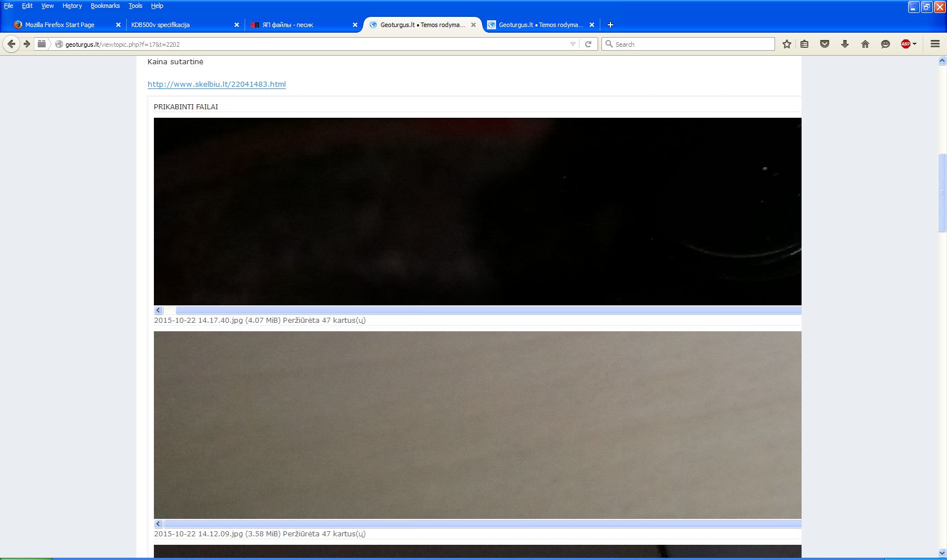
Task: Open the Edit menu
Action: [x=27, y=6]
